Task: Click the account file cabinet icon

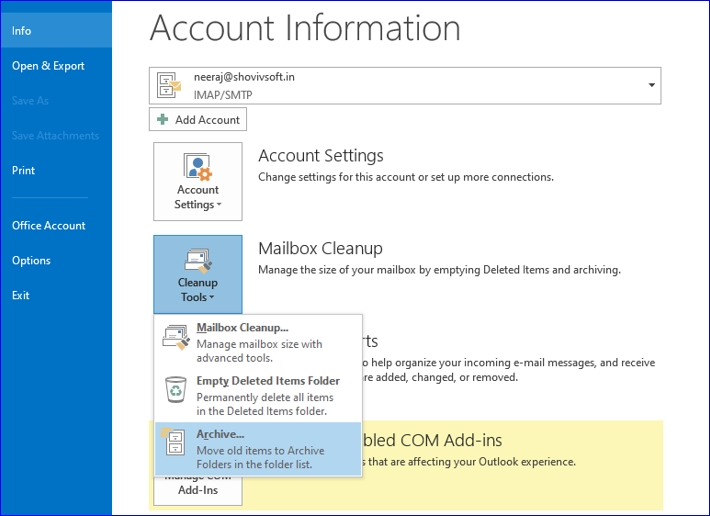Action: coord(168,85)
